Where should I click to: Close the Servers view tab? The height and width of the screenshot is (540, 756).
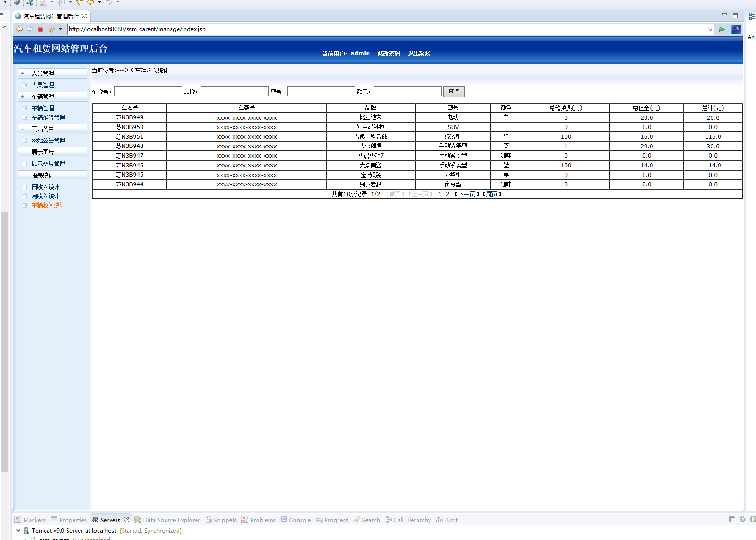(126, 520)
